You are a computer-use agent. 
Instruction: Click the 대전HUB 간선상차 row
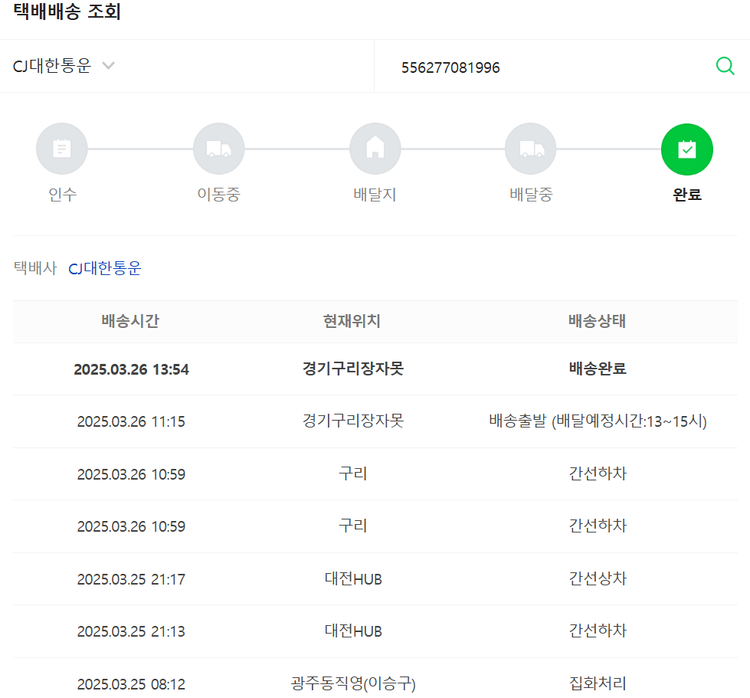(x=375, y=579)
